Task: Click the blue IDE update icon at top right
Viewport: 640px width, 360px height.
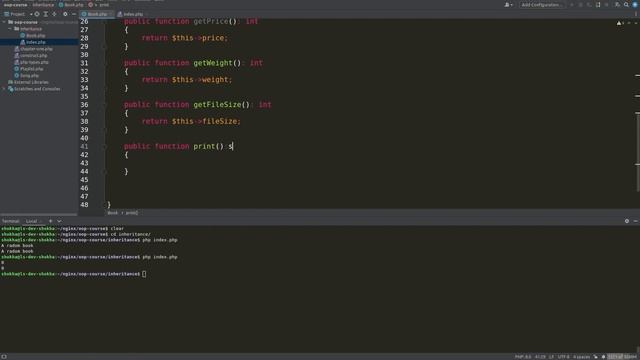Action: pos(635,5)
